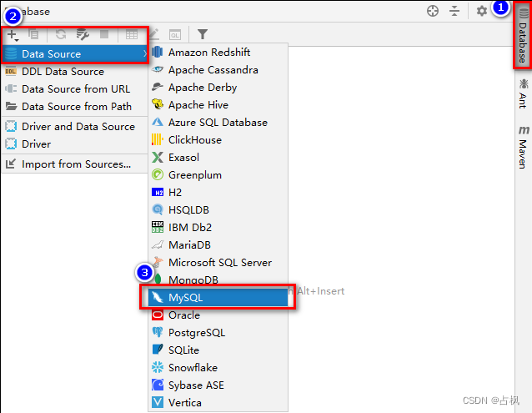The height and width of the screenshot is (413, 532).
Task: Select SQLite data source
Action: pos(218,350)
